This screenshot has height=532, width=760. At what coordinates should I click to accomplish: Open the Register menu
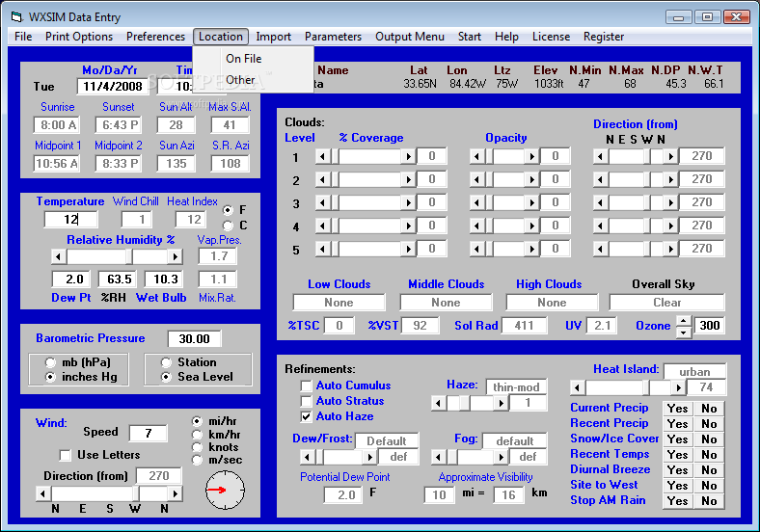pyautogui.click(x=604, y=37)
